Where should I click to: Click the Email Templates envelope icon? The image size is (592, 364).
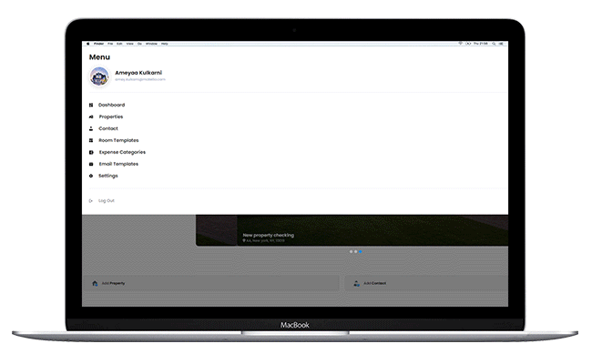click(x=91, y=164)
